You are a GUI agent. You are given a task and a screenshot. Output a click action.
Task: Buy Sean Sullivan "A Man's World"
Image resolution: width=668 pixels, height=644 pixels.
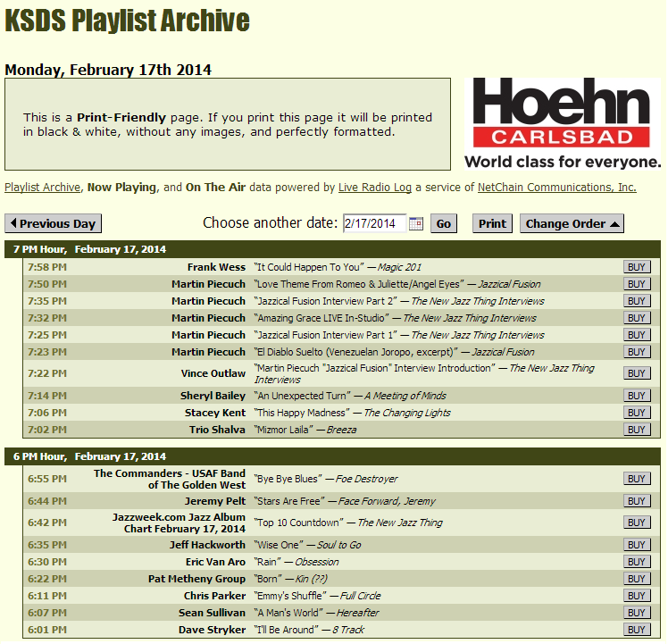[637, 614]
